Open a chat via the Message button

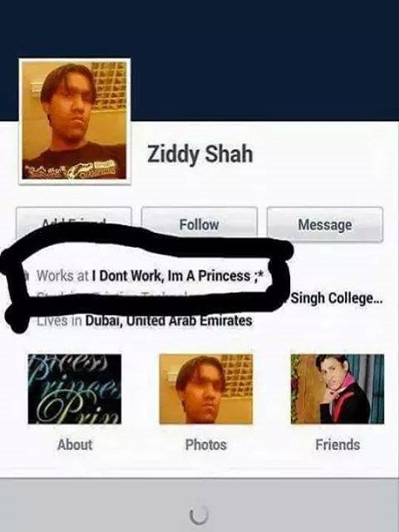(325, 224)
